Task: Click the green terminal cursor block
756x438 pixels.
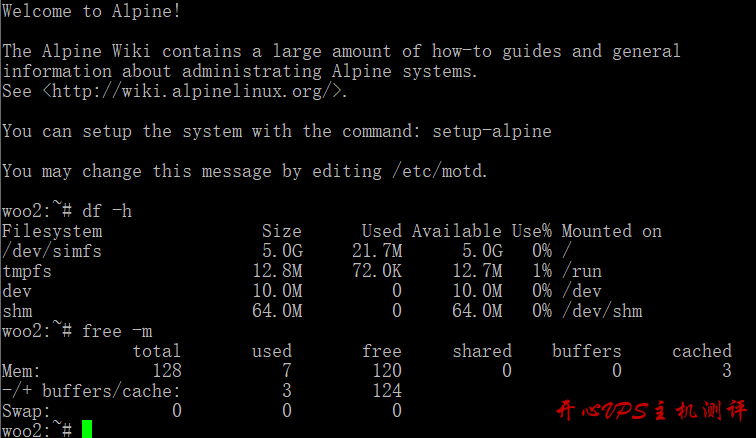Action: point(87,429)
